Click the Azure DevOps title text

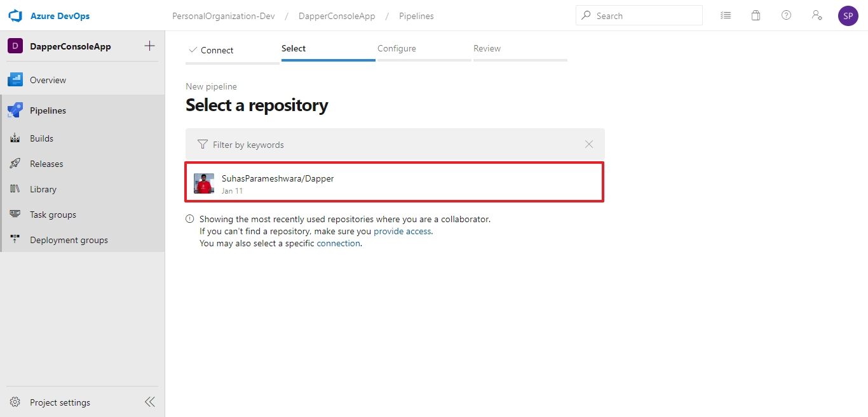coord(60,16)
